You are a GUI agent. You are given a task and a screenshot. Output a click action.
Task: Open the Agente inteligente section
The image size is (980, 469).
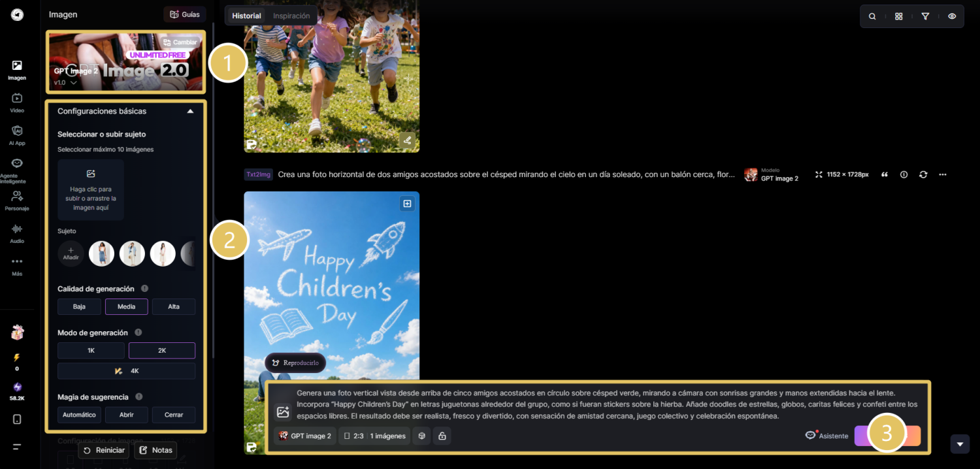(x=17, y=170)
